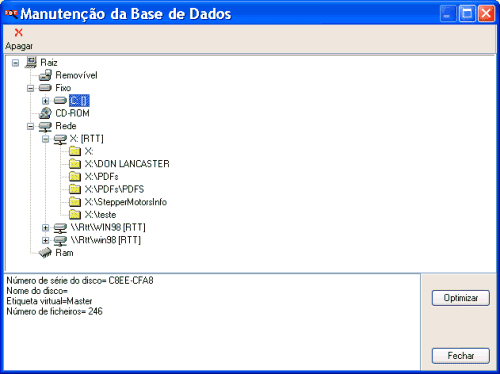The height and width of the screenshot is (374, 500).
Task: Click the Rede network icon
Action: (x=45, y=126)
